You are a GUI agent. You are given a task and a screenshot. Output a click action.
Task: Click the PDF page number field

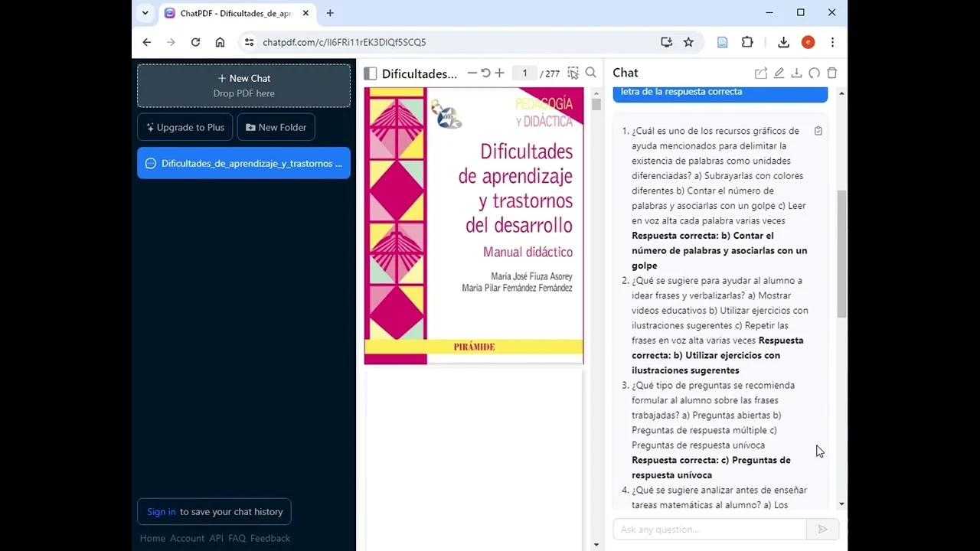524,73
